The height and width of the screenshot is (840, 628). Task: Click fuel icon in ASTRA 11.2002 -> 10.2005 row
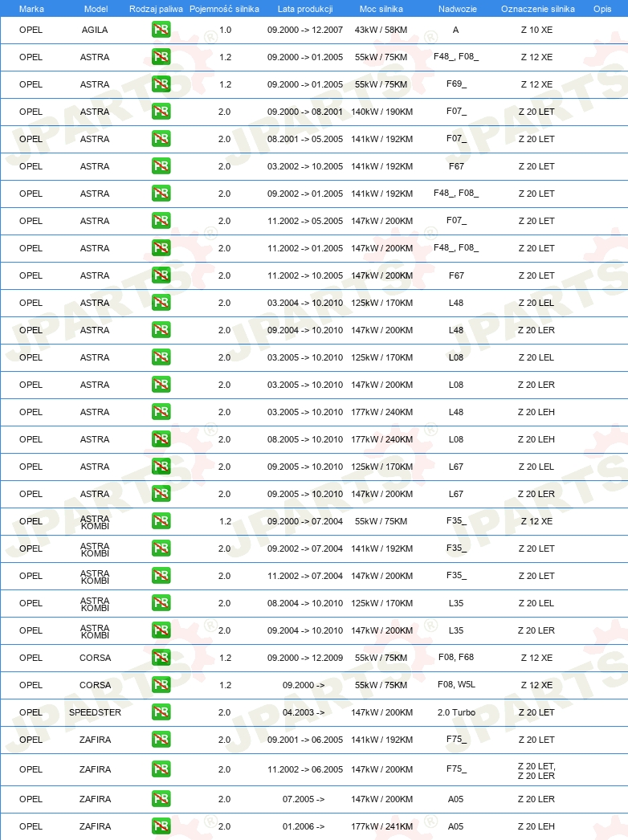pos(161,275)
